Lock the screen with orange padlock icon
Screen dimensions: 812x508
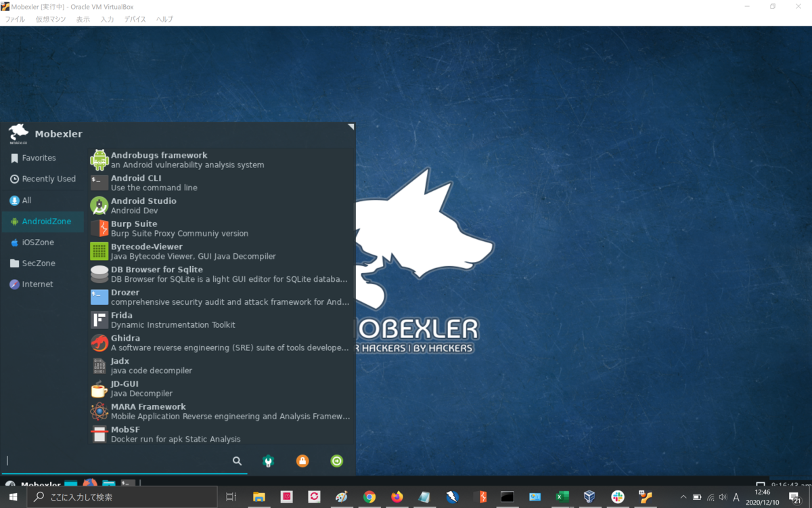[x=302, y=461]
